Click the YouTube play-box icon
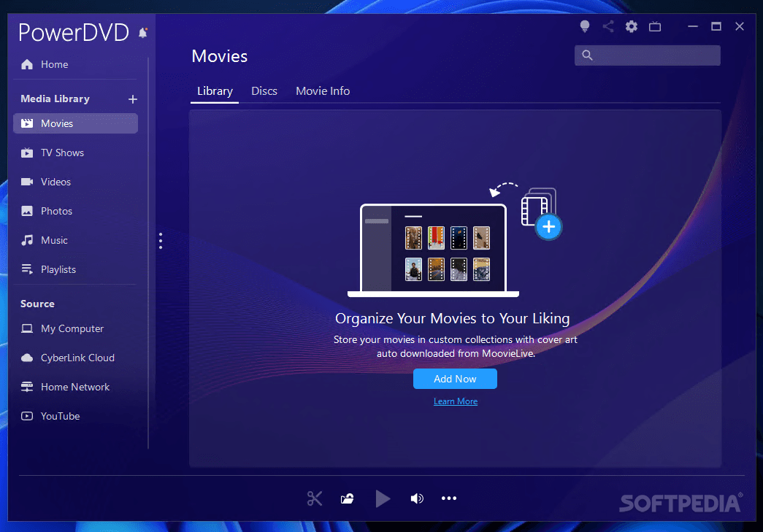 [x=27, y=416]
